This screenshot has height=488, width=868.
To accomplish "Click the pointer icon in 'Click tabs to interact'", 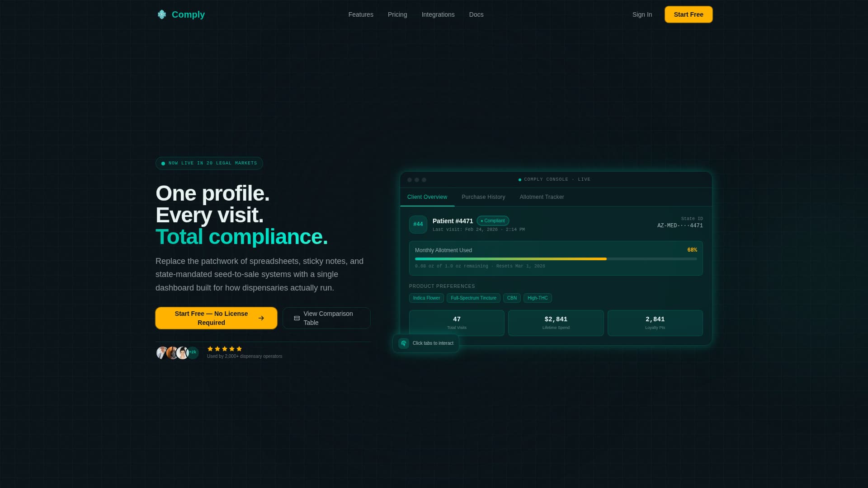I will click(404, 343).
